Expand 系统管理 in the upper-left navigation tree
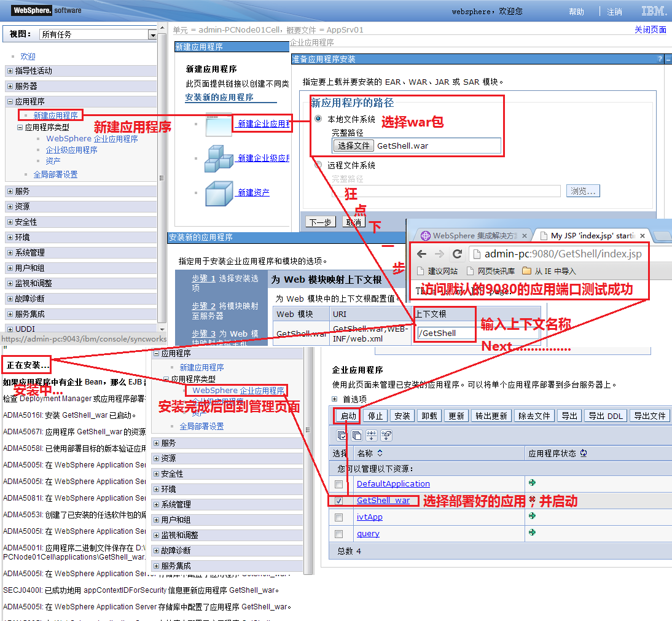672x621 pixels. click(10, 253)
